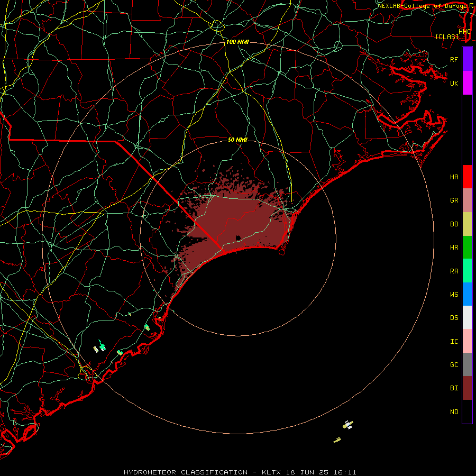Click the BI dark red swatch
476x476 pixels.
[x=467, y=388]
